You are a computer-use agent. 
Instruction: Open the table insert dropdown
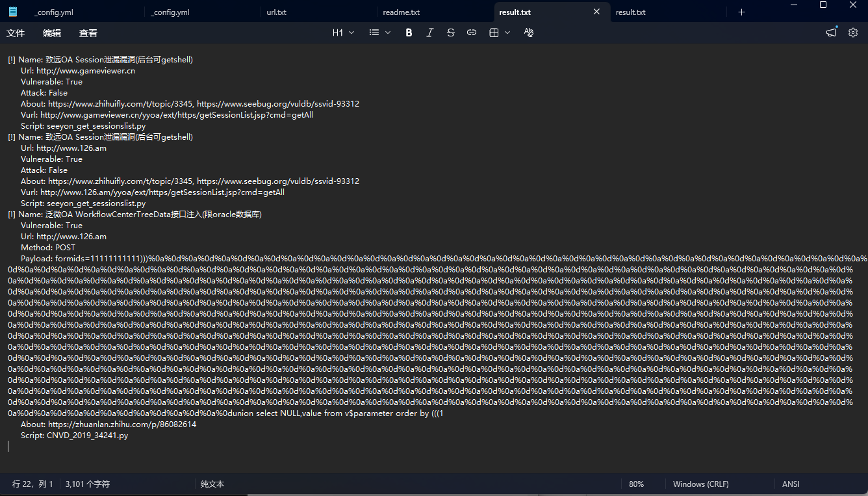tap(500, 33)
